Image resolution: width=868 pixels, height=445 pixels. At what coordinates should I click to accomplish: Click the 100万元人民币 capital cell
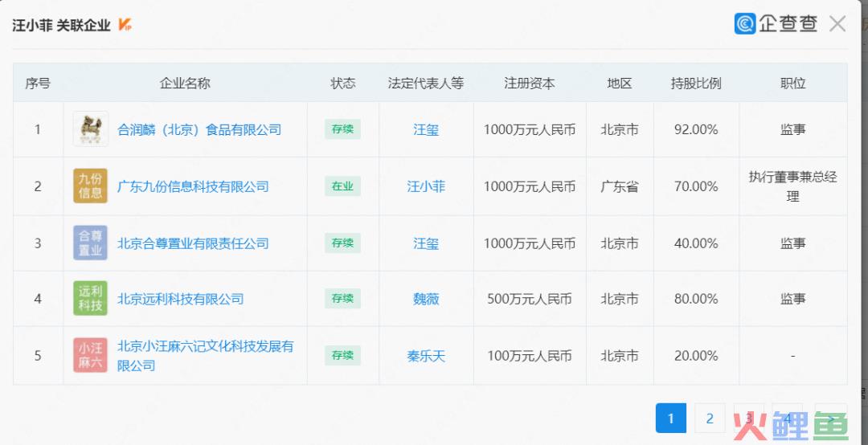click(529, 356)
